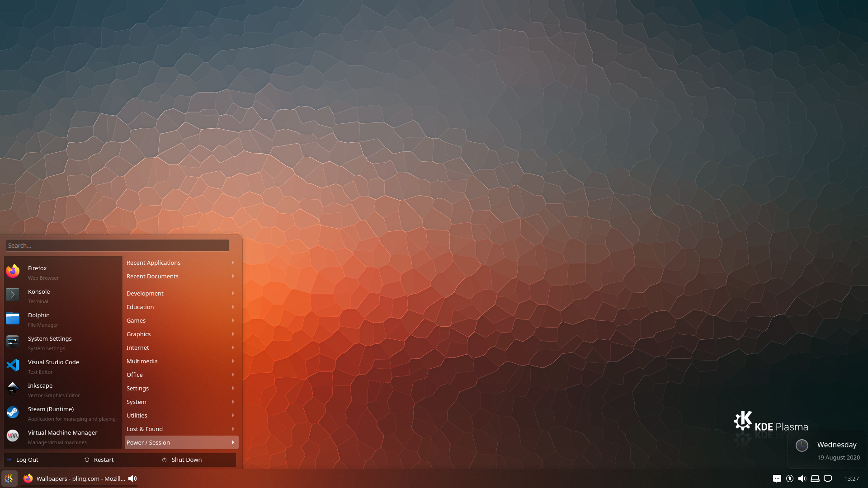Image resolution: width=868 pixels, height=488 pixels.
Task: Open display configuration tray icon
Action: [x=828, y=479]
